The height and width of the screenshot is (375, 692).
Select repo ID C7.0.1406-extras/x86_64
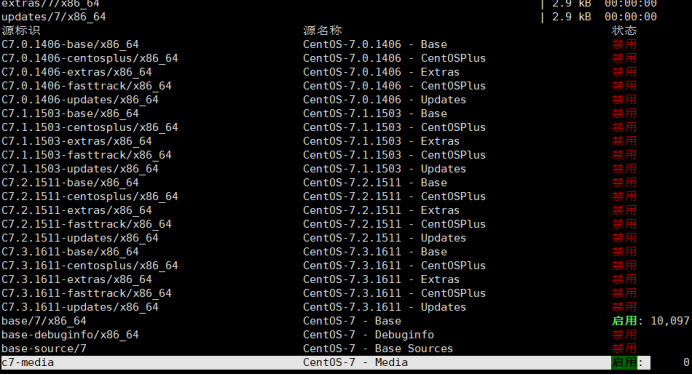coord(76,72)
